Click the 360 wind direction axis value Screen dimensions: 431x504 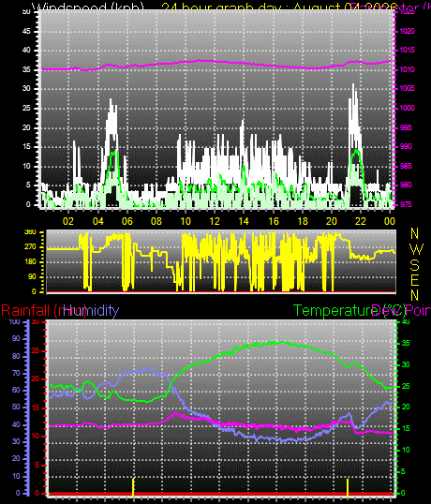[30, 232]
